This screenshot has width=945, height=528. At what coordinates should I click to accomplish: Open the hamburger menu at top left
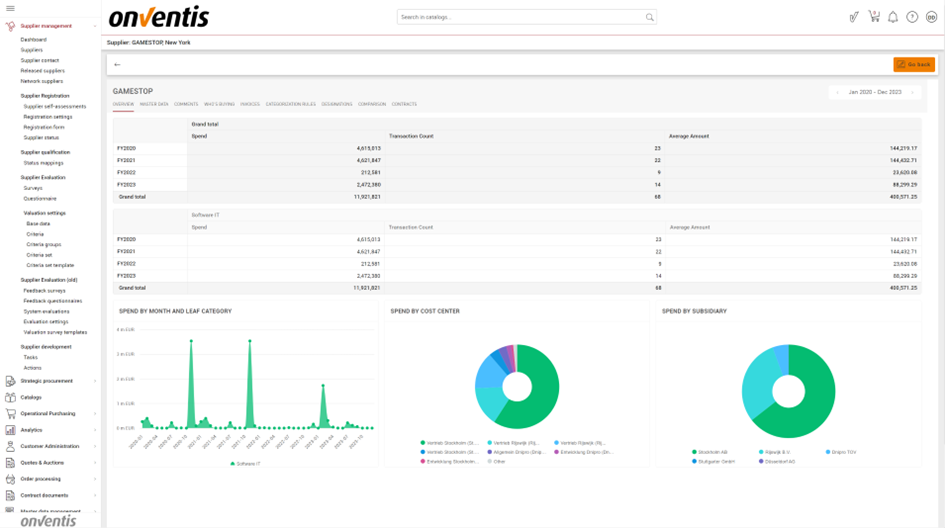(x=9, y=9)
